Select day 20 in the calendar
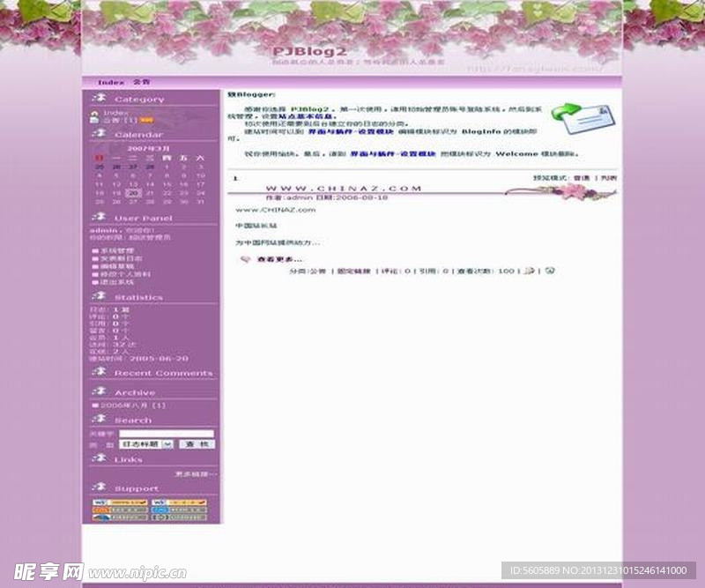Viewport: 705px width, 588px height. [x=133, y=193]
